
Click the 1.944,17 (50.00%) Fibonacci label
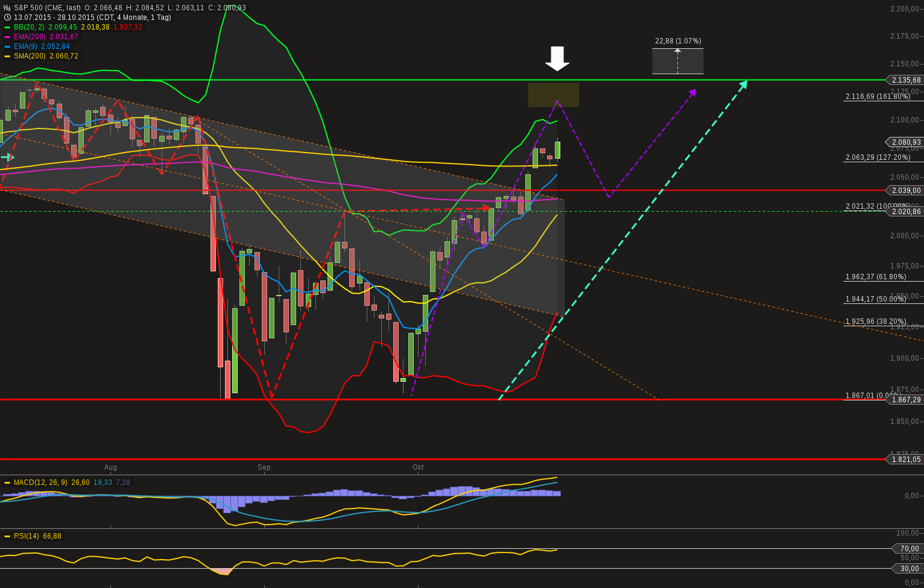point(876,299)
